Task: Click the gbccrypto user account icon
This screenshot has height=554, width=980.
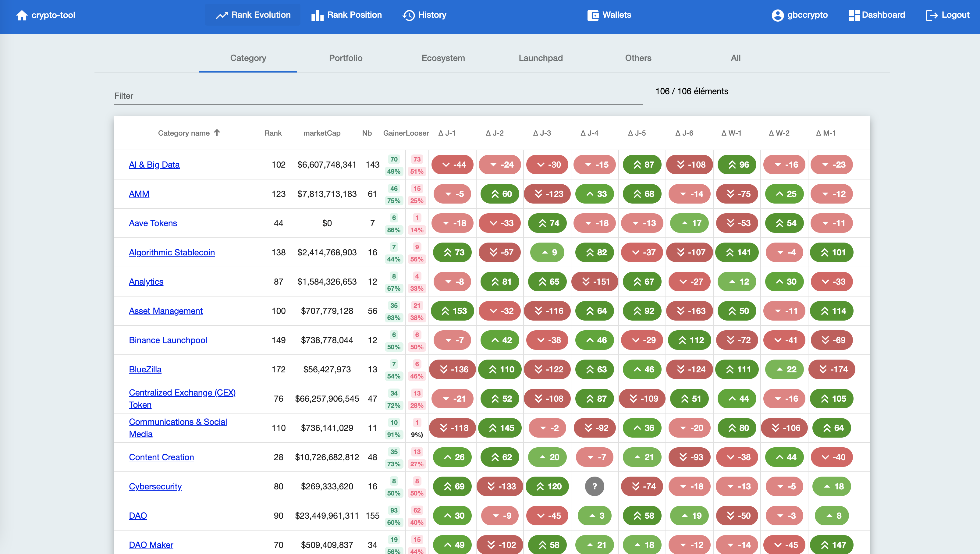Action: (x=777, y=15)
